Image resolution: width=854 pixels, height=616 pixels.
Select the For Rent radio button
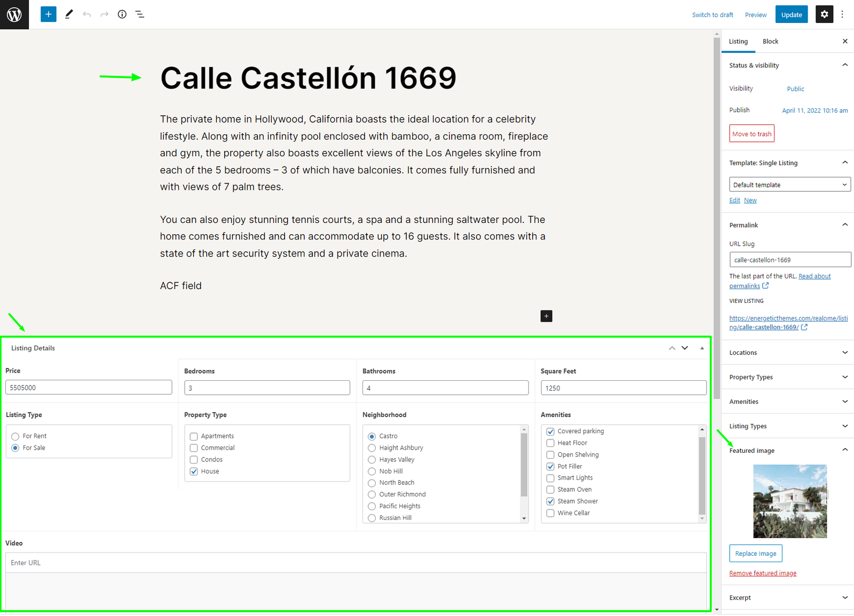tap(15, 436)
